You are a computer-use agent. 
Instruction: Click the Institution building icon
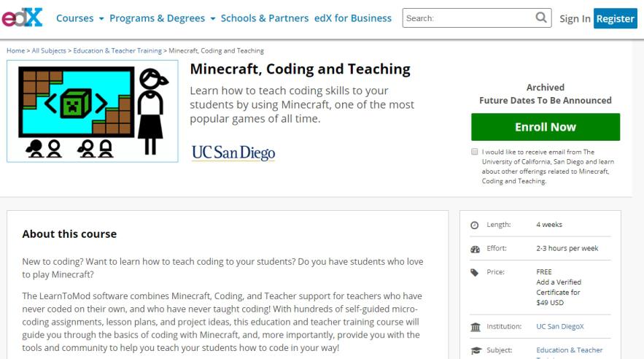(x=475, y=327)
